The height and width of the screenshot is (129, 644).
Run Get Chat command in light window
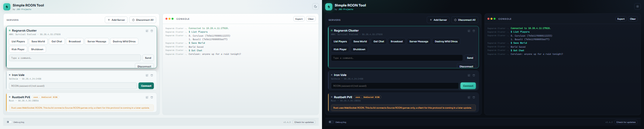tap(57, 42)
